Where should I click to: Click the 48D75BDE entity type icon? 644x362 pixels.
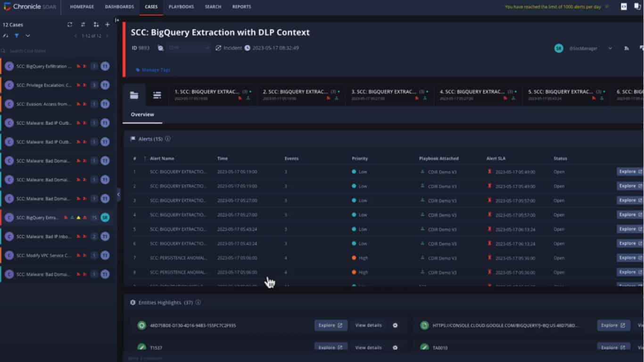pyautogui.click(x=141, y=325)
